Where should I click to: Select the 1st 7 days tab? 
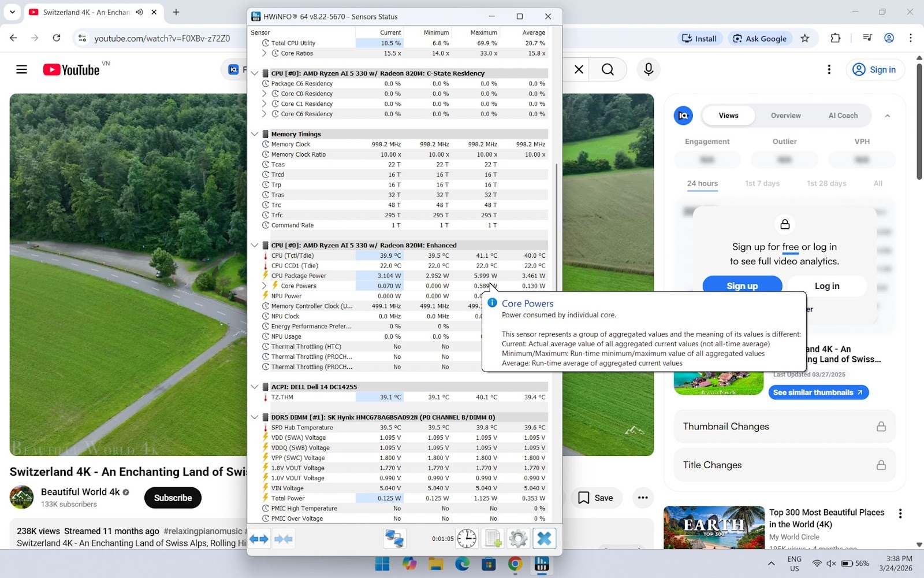(762, 184)
